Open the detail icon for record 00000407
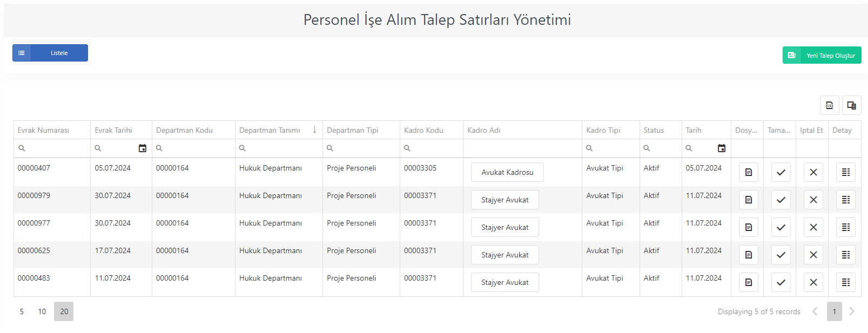The height and width of the screenshot is (333, 868). pos(845,172)
